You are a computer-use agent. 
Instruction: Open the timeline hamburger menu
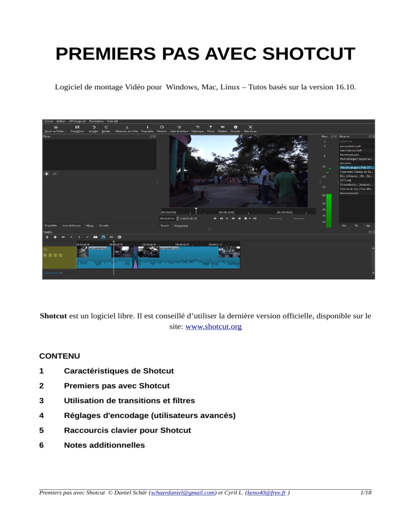point(47,237)
